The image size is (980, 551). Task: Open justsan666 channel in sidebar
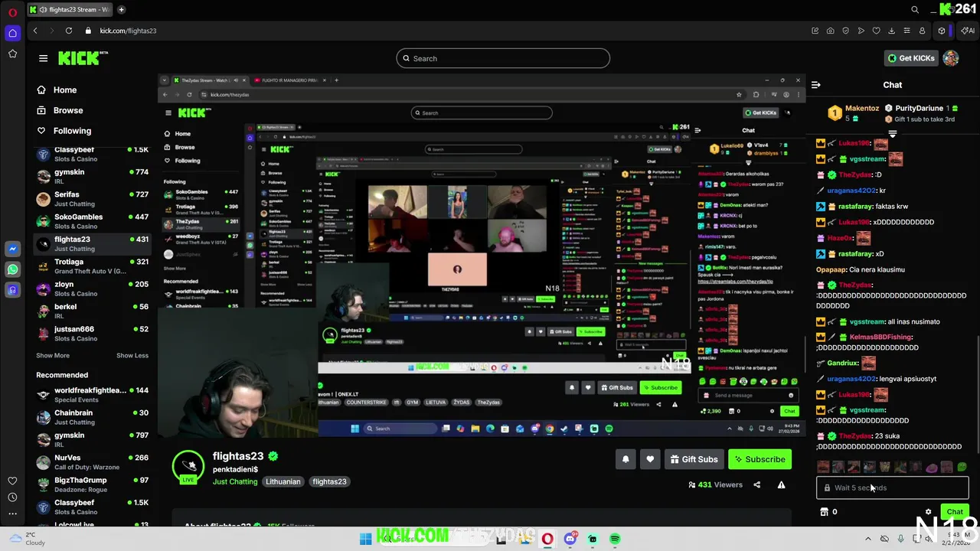92,334
